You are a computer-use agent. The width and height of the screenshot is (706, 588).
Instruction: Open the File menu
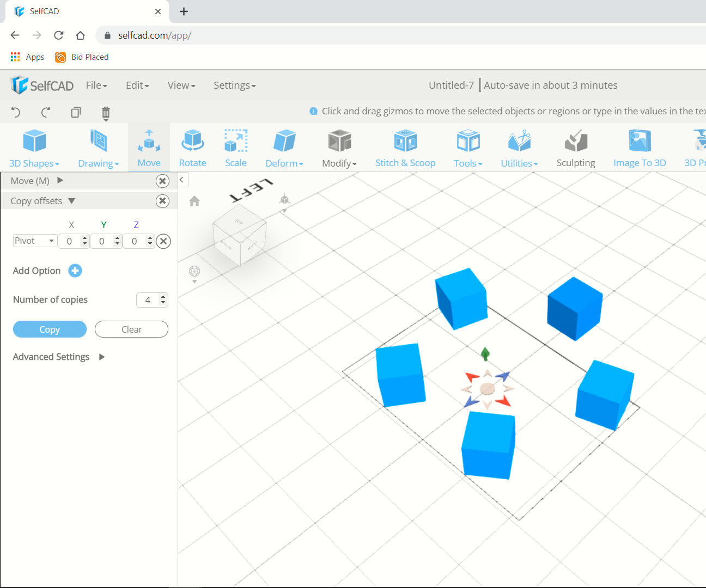click(96, 85)
